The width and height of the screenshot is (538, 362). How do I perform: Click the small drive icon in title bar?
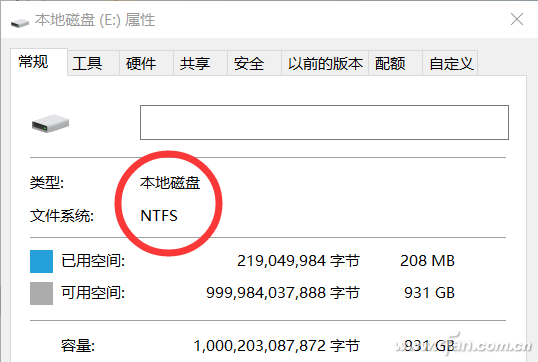20,23
